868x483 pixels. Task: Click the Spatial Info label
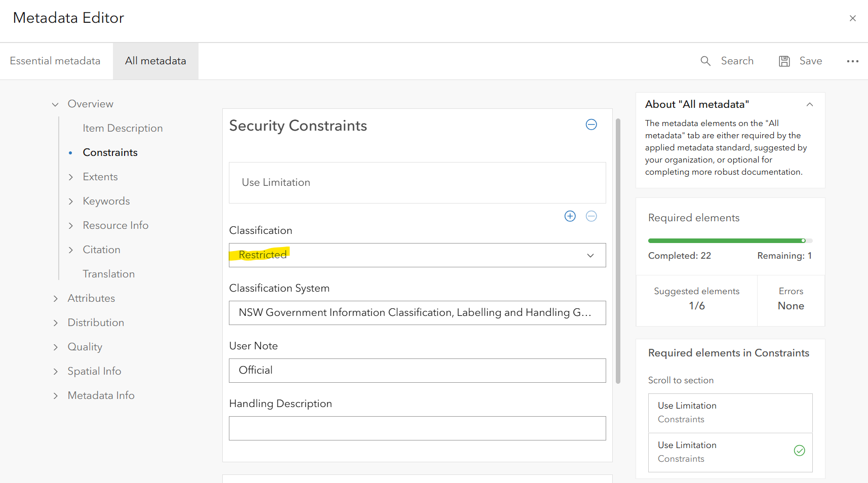pos(94,371)
